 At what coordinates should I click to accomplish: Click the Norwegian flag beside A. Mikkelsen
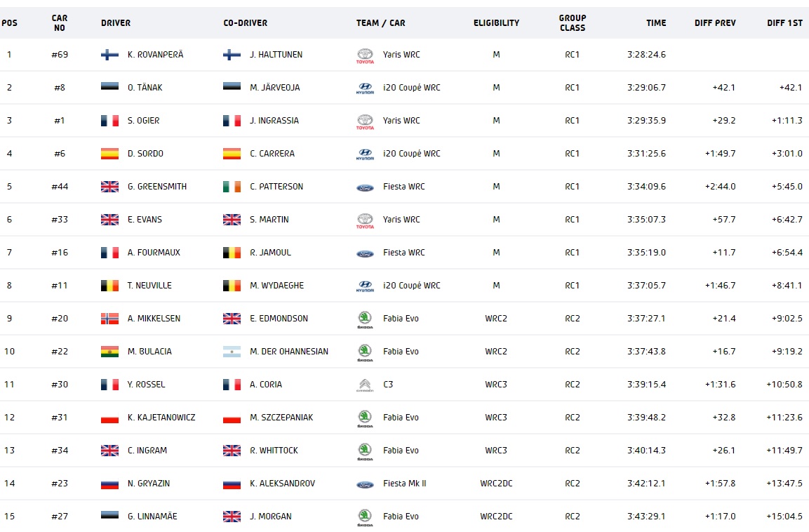point(109,319)
